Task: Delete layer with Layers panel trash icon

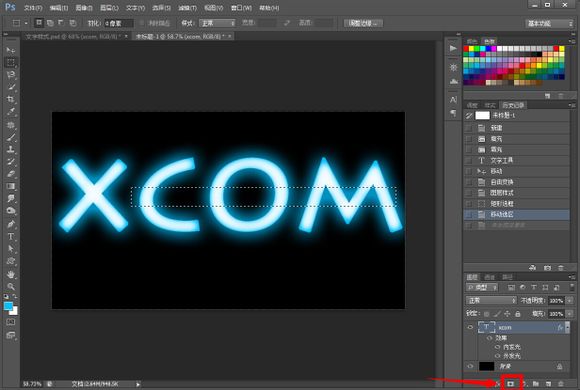Action: click(x=561, y=384)
